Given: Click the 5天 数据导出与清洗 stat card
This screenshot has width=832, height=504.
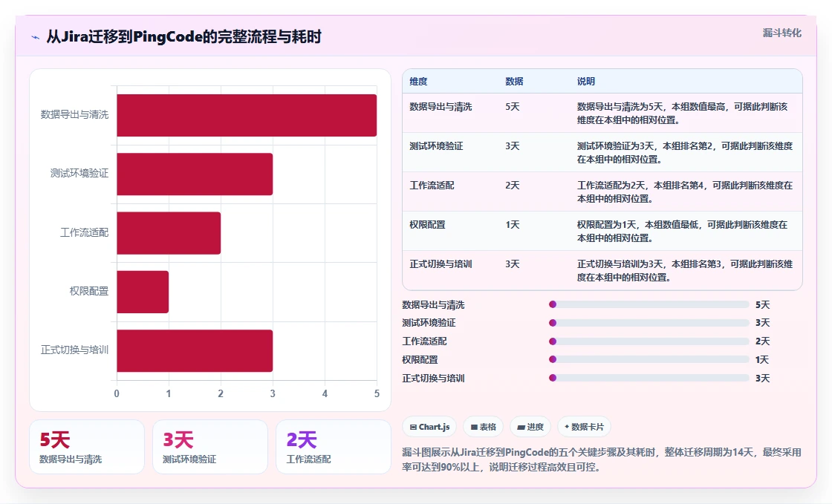Looking at the screenshot, I should [x=87, y=447].
